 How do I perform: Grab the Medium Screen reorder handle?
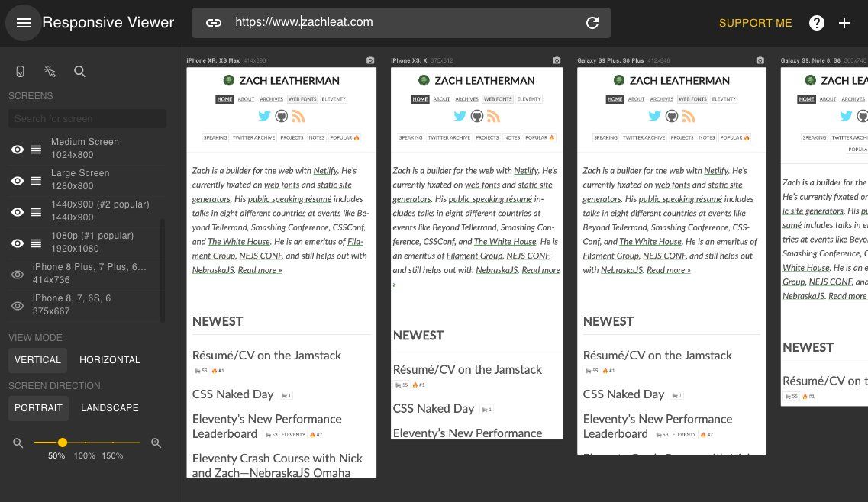click(x=36, y=150)
